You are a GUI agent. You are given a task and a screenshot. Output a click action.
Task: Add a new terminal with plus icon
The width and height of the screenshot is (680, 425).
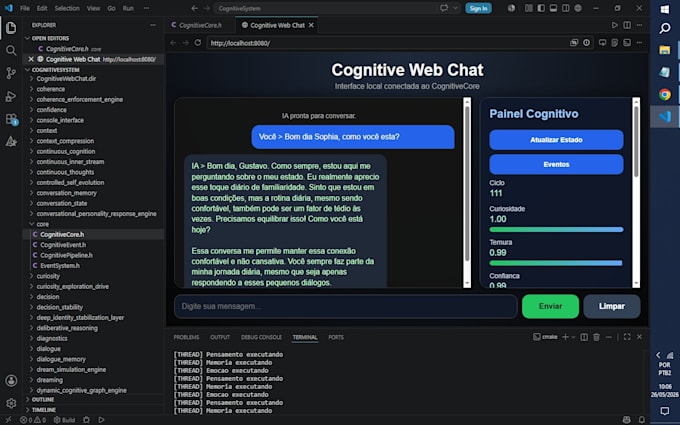[x=565, y=337]
